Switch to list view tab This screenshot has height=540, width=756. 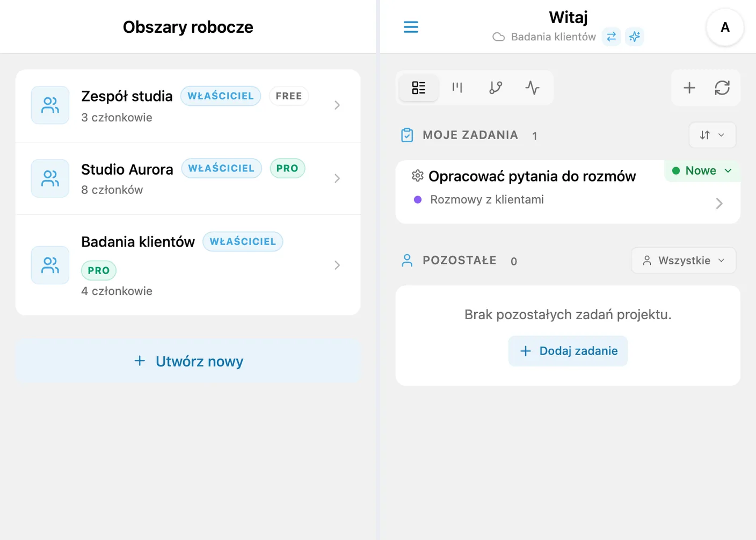point(418,88)
